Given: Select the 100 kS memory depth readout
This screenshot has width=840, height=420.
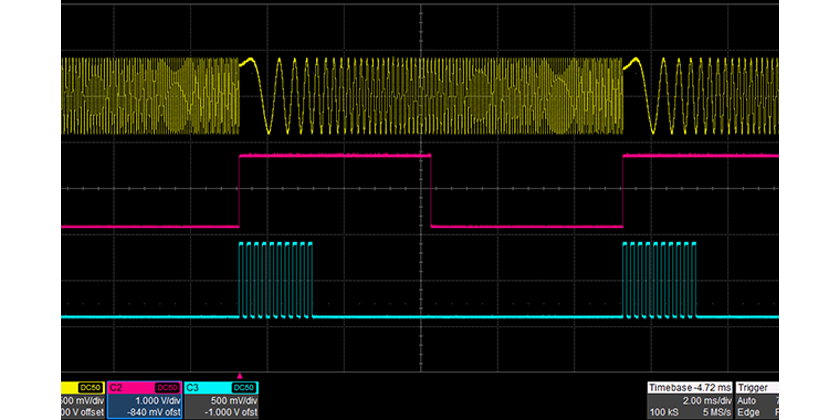Looking at the screenshot, I should pyautogui.click(x=664, y=411).
